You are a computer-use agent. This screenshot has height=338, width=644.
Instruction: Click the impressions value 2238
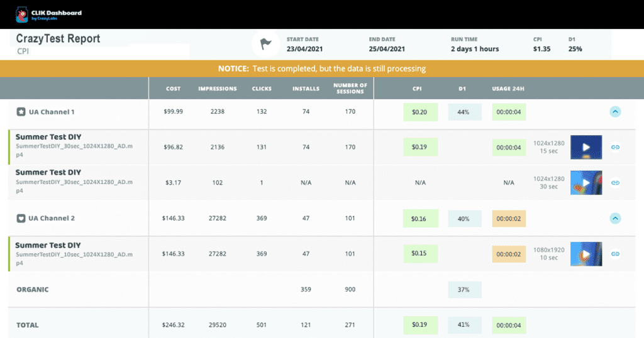point(218,112)
